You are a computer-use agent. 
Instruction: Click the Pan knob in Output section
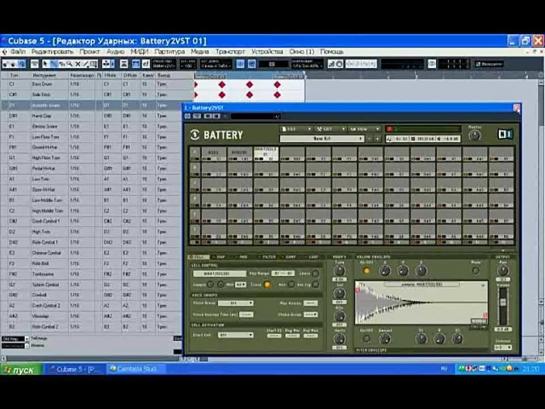503,270
